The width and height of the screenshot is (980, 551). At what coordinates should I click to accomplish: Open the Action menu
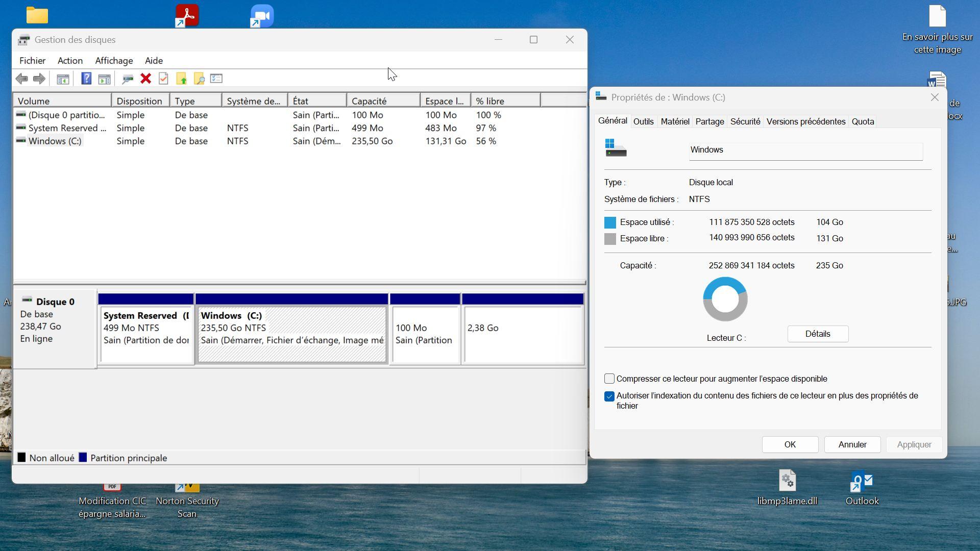click(70, 61)
